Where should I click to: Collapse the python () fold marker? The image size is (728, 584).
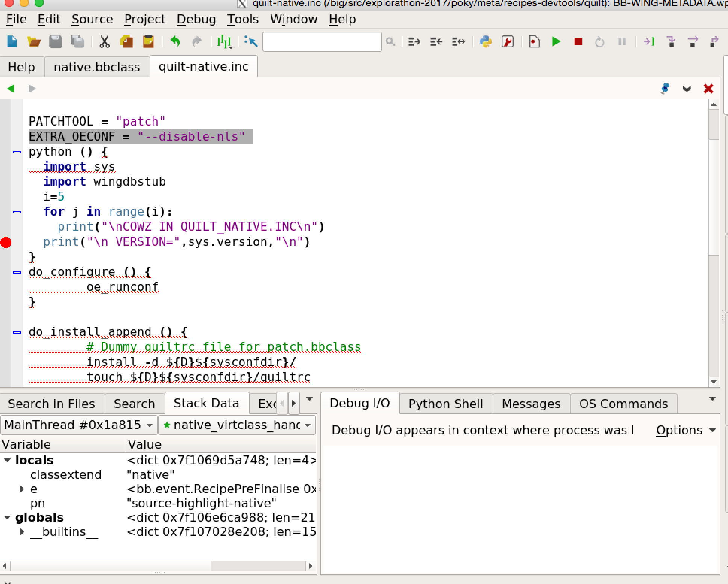tap(17, 152)
